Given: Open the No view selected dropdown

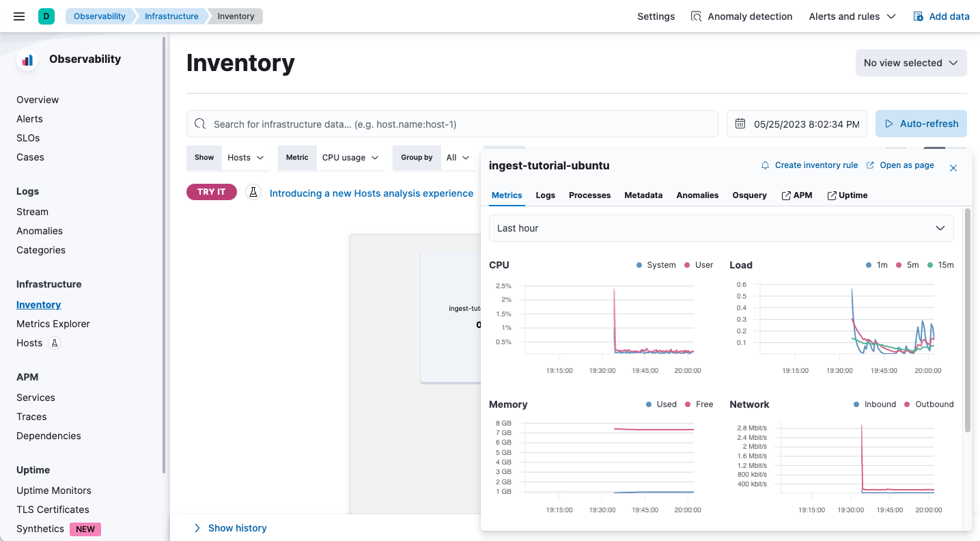Looking at the screenshot, I should [911, 62].
